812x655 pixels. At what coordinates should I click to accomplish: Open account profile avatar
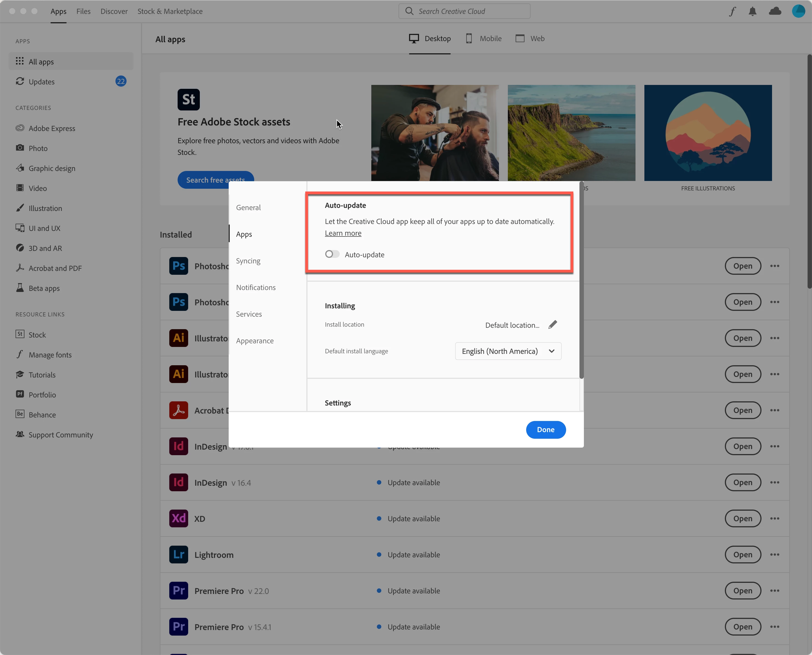(798, 11)
